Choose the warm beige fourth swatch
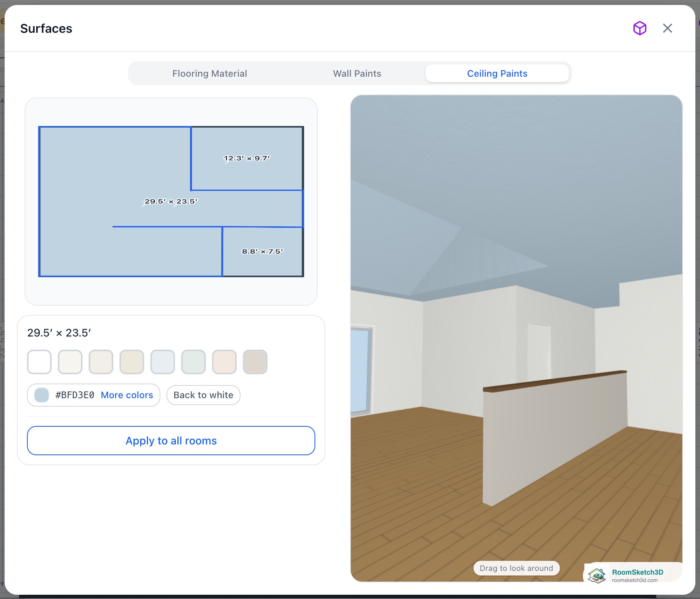Image resolution: width=700 pixels, height=599 pixels. coord(132,362)
